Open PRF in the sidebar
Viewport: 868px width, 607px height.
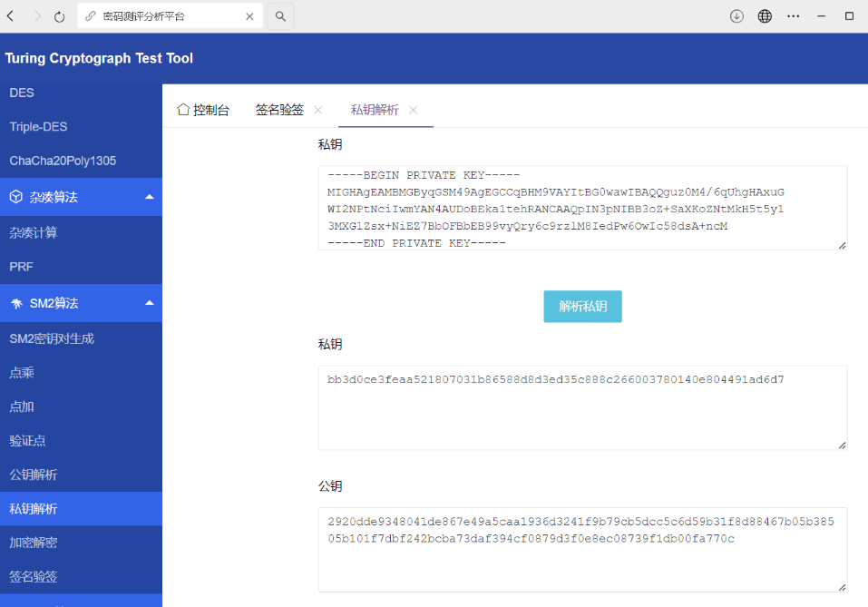pos(81,267)
